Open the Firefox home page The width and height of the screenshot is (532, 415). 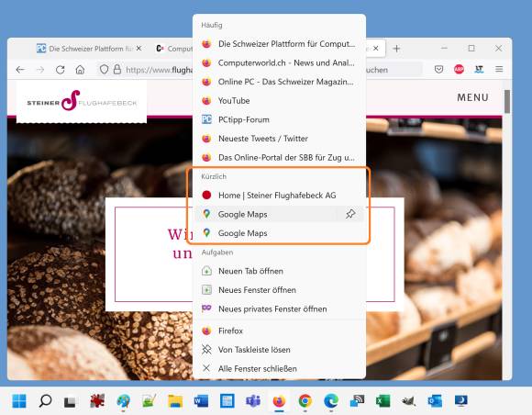click(80, 70)
